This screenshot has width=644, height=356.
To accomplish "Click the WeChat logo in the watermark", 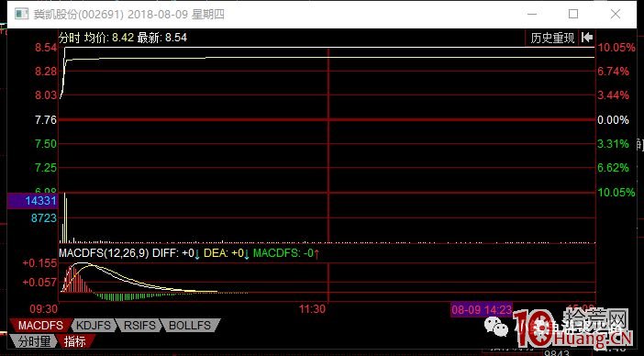I will pos(495,325).
